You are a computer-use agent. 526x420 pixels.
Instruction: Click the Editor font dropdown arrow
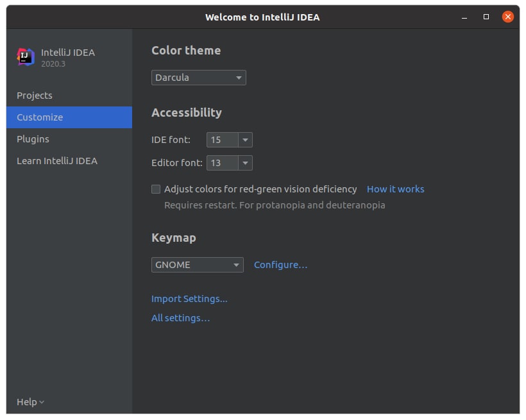tap(246, 163)
